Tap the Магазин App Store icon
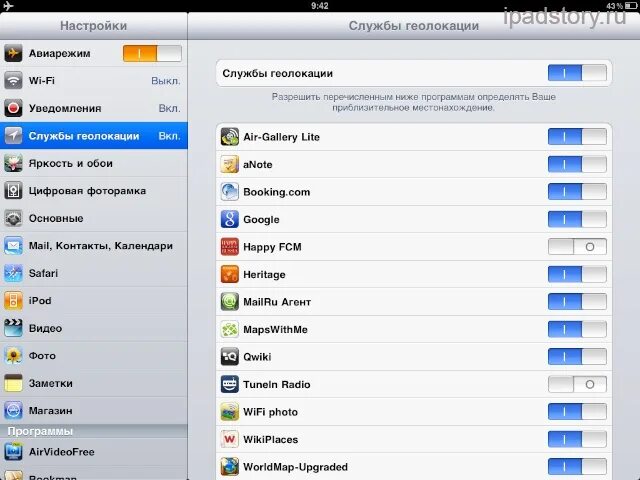 [13, 411]
